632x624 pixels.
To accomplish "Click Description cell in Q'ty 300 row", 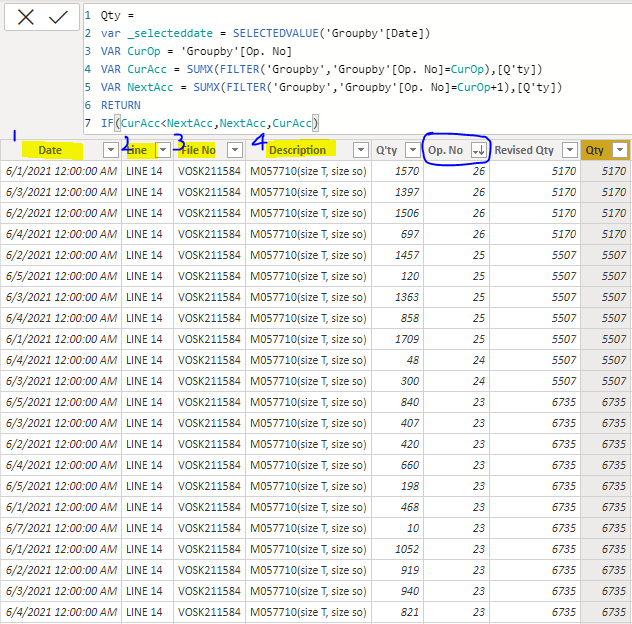I will click(x=308, y=381).
